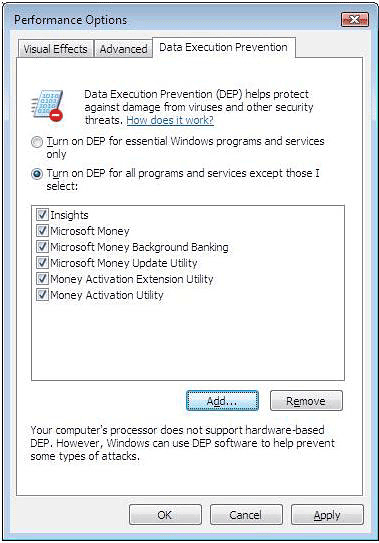Open the 'How does it work?' link
The height and width of the screenshot is (543, 379).
tap(170, 120)
